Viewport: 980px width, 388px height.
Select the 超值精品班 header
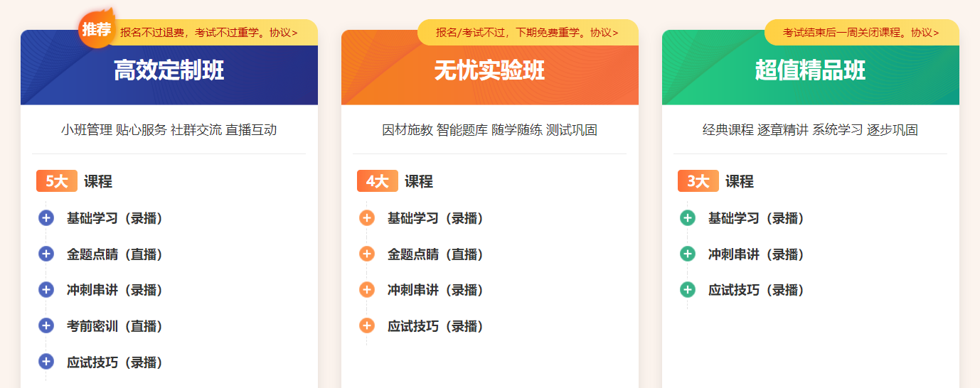pyautogui.click(x=811, y=71)
